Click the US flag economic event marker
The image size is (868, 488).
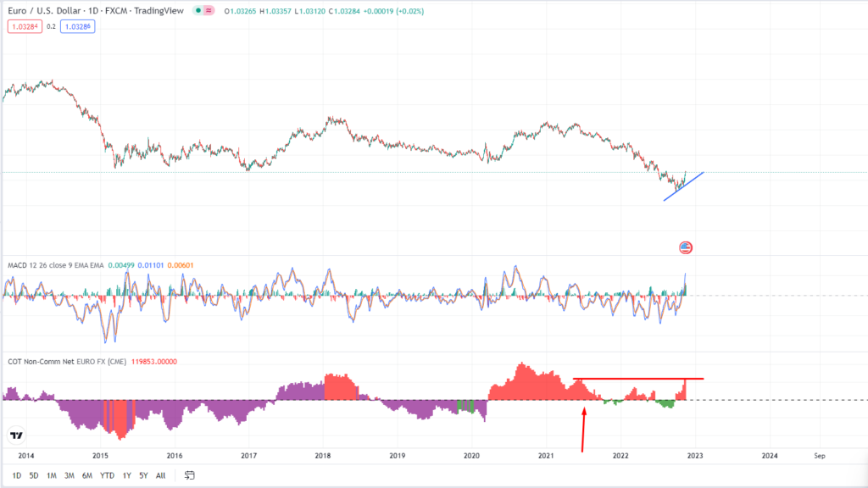pos(686,247)
